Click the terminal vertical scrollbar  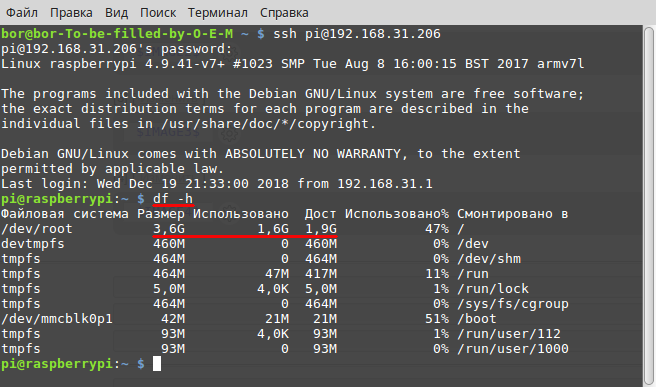tap(649, 205)
